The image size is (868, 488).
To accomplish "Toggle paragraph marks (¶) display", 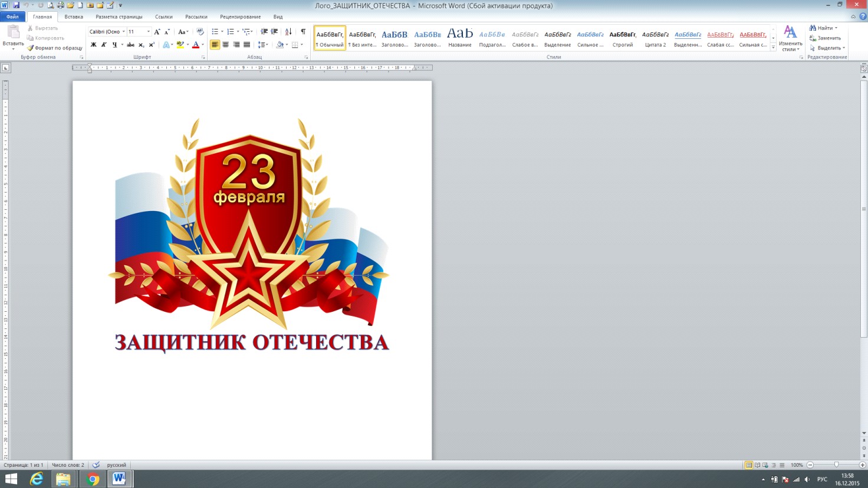I will click(x=303, y=32).
